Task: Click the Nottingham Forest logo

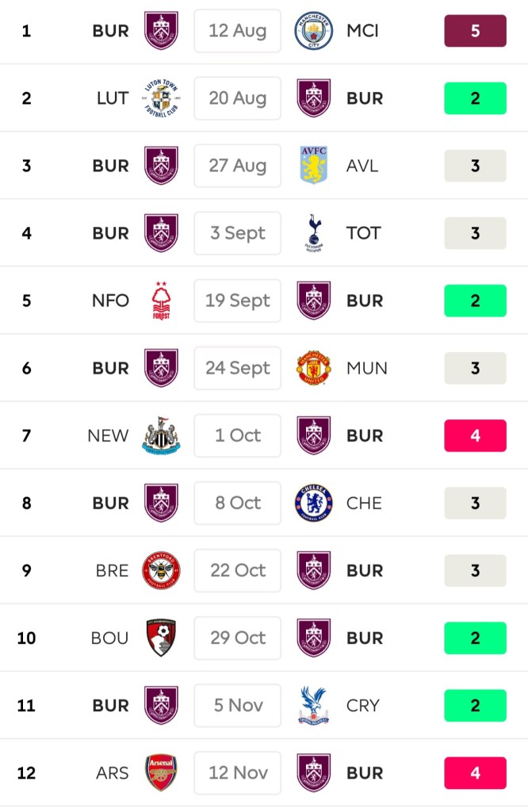Action: tap(161, 301)
